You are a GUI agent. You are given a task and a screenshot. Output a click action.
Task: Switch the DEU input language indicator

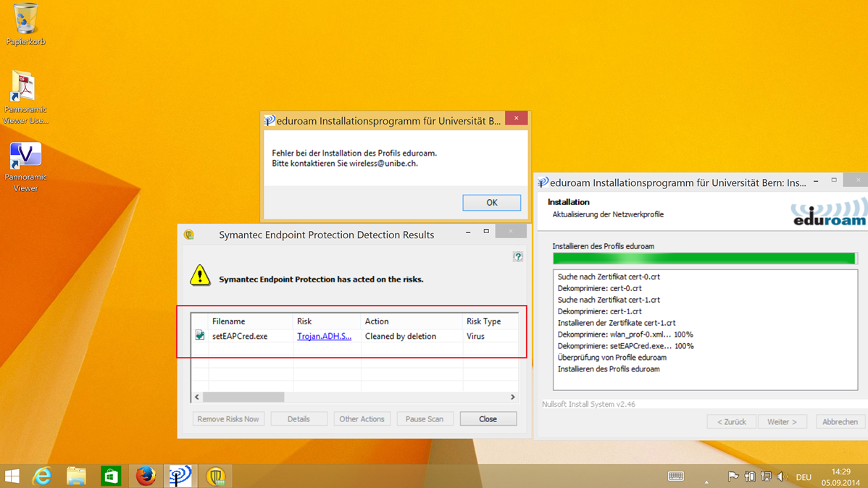coord(804,477)
